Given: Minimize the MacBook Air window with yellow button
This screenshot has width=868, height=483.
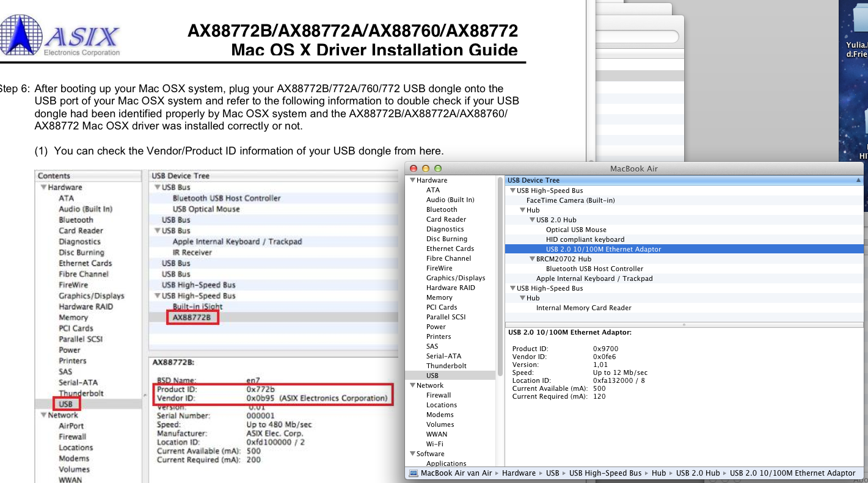Looking at the screenshot, I should click(x=426, y=169).
